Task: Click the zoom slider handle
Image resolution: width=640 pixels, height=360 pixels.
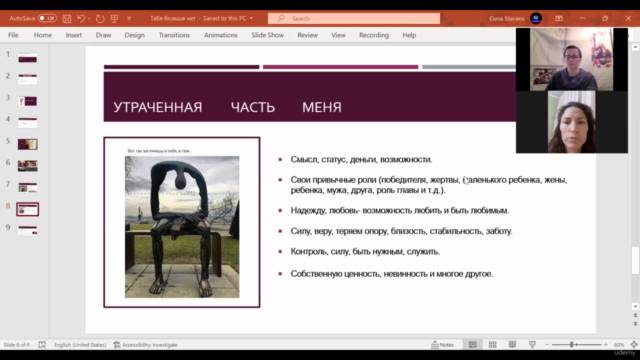Action: [572, 345]
